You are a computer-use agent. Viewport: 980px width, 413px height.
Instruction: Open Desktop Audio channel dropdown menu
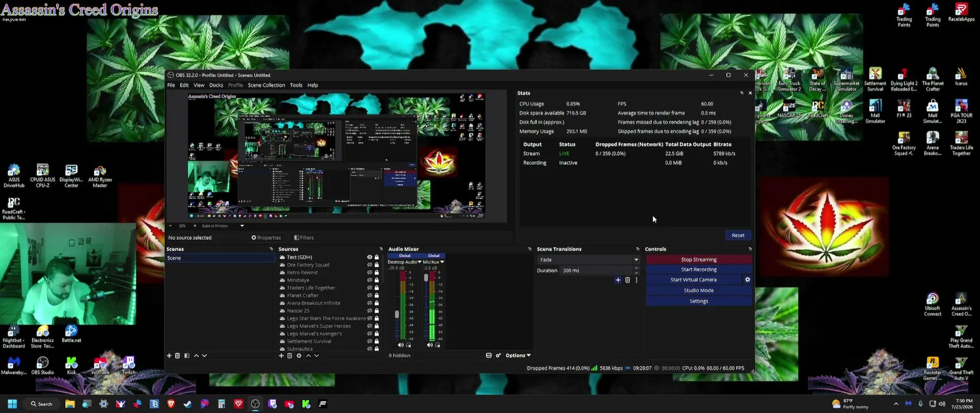420,262
